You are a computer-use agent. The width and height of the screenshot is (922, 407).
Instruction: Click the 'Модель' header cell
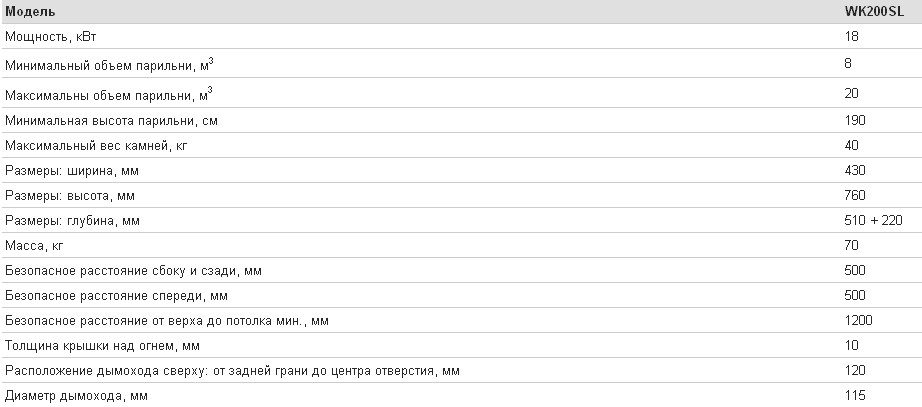coord(31,12)
